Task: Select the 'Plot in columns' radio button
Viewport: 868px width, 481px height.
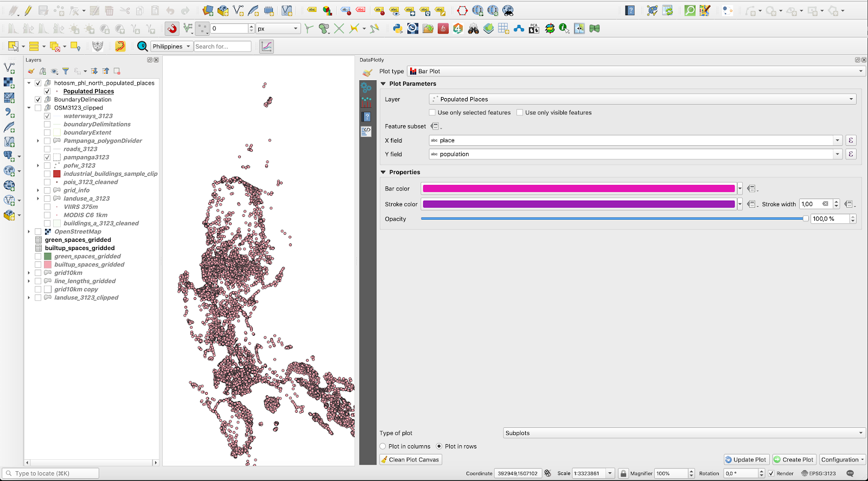Action: [x=383, y=446]
